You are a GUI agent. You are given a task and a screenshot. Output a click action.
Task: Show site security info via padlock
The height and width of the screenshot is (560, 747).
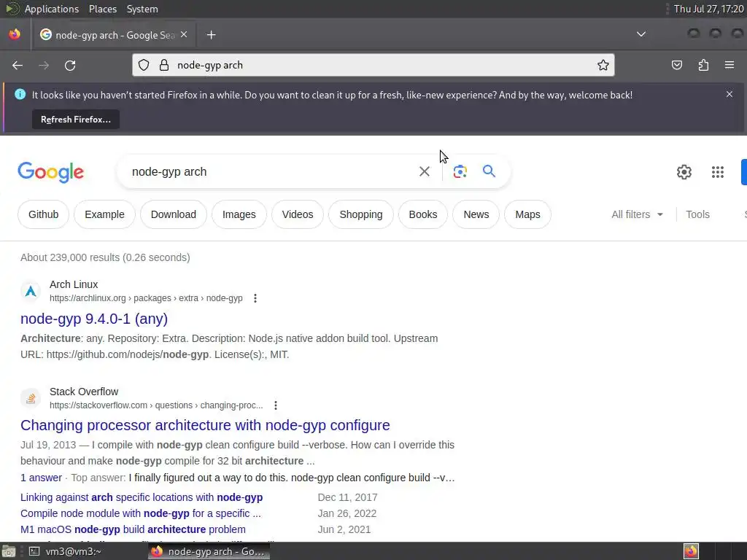[164, 65]
